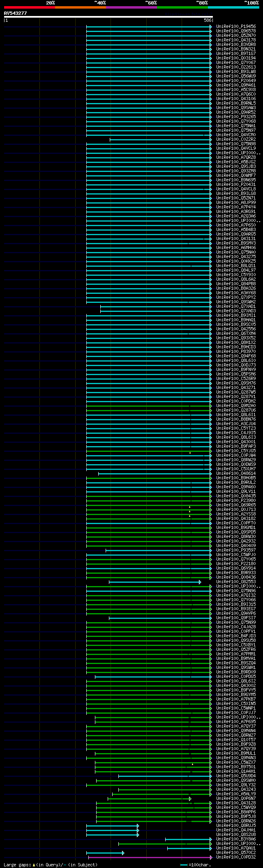Select the UniRef100_O82553 label
This screenshot has width=263, height=868.
[236, 582]
